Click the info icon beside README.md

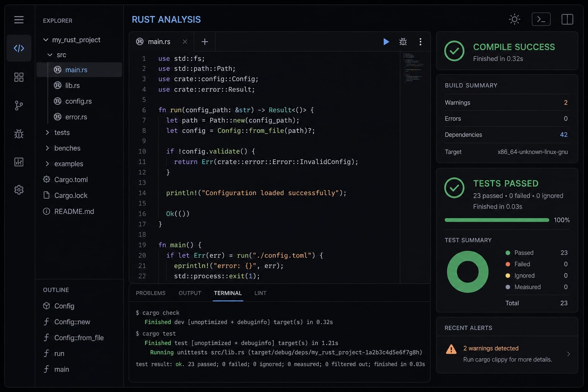coord(46,211)
